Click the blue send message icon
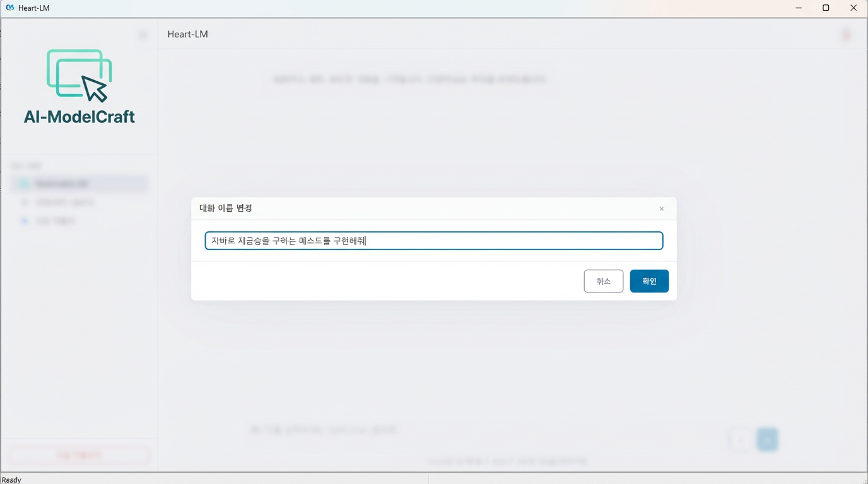 [767, 439]
